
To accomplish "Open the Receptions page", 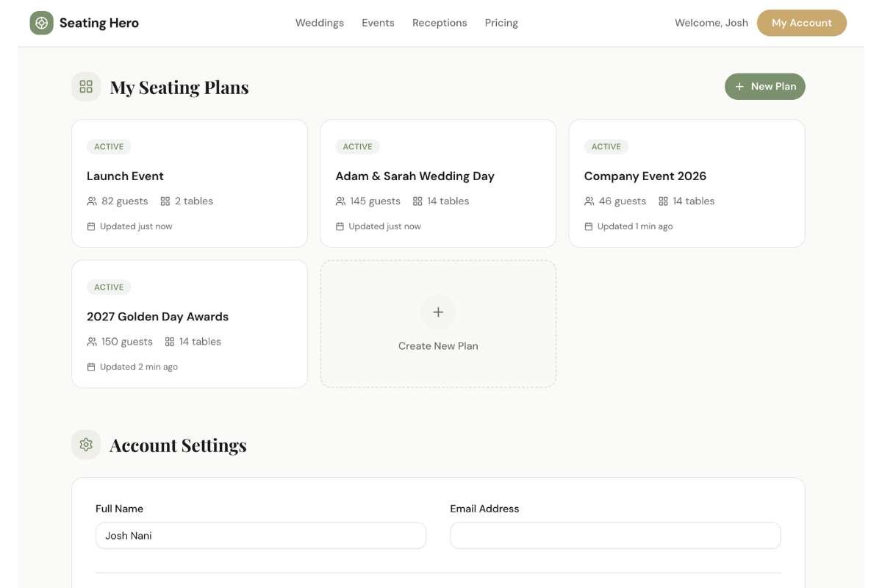I will (440, 23).
